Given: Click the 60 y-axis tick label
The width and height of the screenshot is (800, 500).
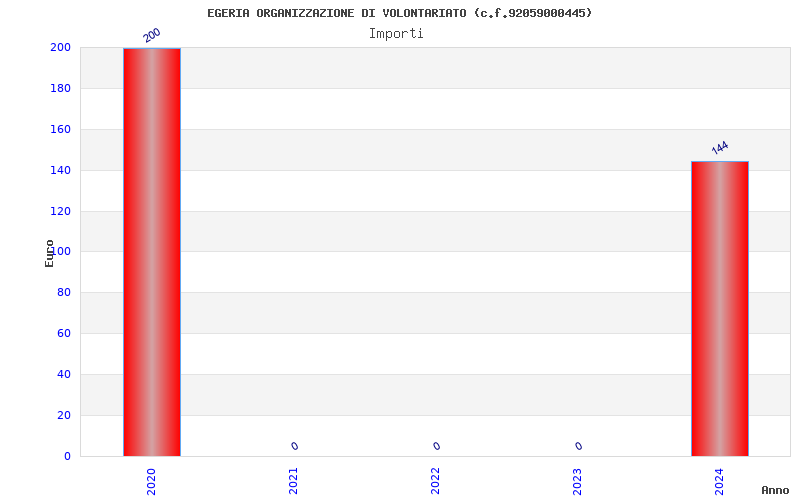Looking at the screenshot, I should pyautogui.click(x=64, y=333).
